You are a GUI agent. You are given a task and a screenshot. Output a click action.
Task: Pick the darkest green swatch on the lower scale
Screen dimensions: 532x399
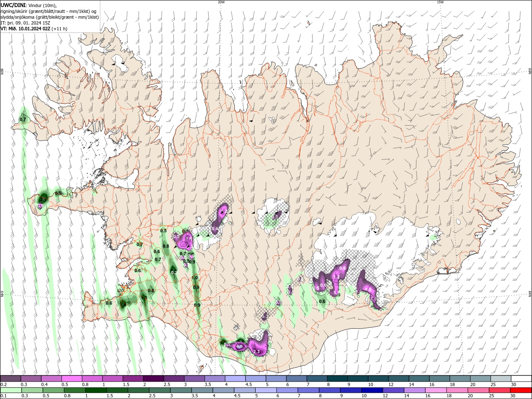tap(96, 390)
